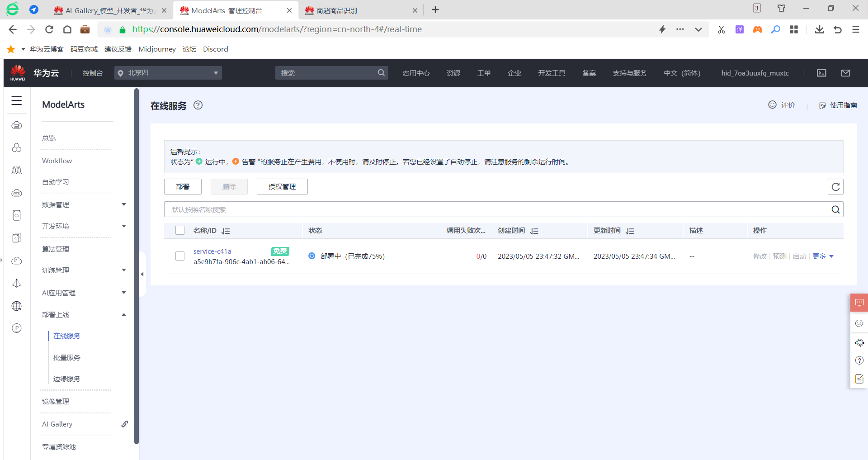Open browser address bar dropdown chevron
The image size is (868, 460).
coord(698,29)
